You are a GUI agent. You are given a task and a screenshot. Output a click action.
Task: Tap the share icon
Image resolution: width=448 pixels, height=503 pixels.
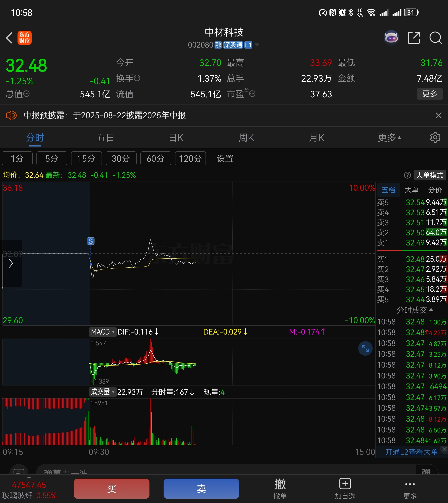pos(414,38)
